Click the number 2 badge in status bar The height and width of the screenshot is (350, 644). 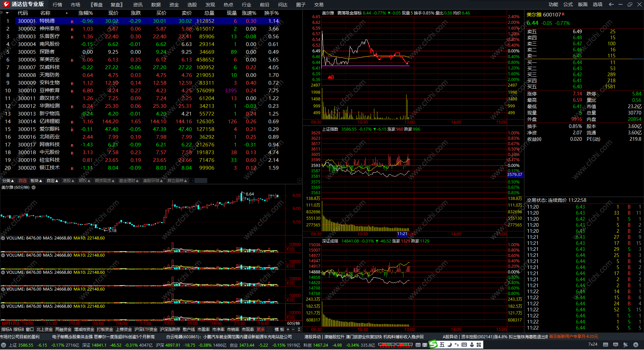[x=425, y=345]
